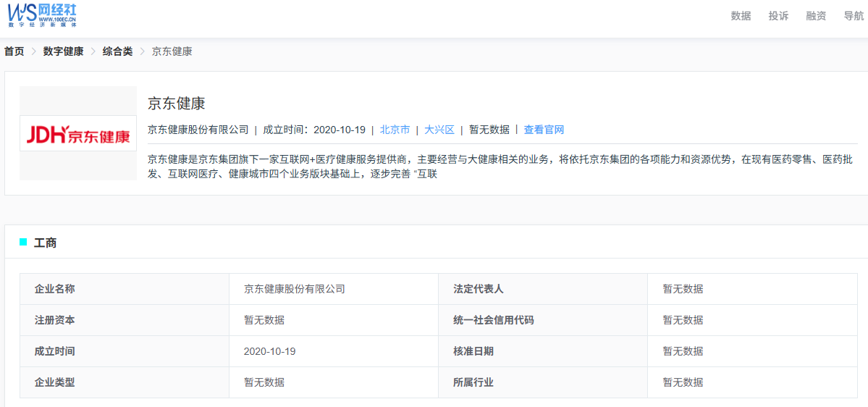Screen dimensions: 868x407
Task: Click the 网经社 site logo
Action: [43, 15]
